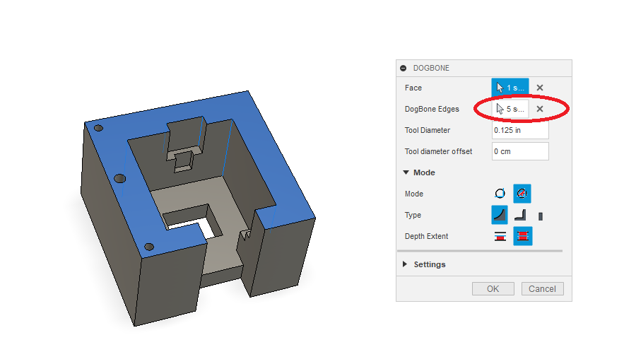Expand the Settings section

coord(405,264)
